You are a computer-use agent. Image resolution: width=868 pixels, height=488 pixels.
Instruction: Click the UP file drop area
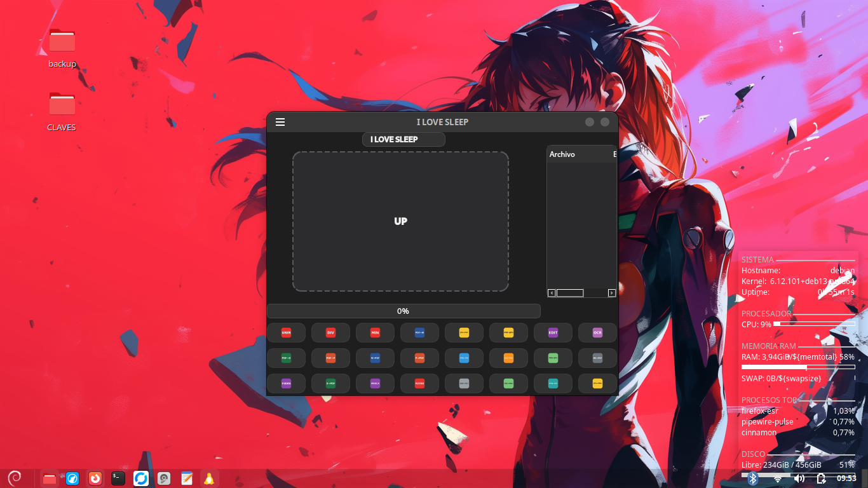point(400,221)
